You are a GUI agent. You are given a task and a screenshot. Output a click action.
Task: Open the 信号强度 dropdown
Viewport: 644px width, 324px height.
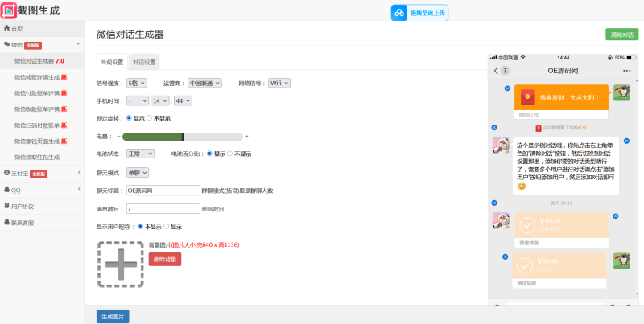[x=136, y=83]
